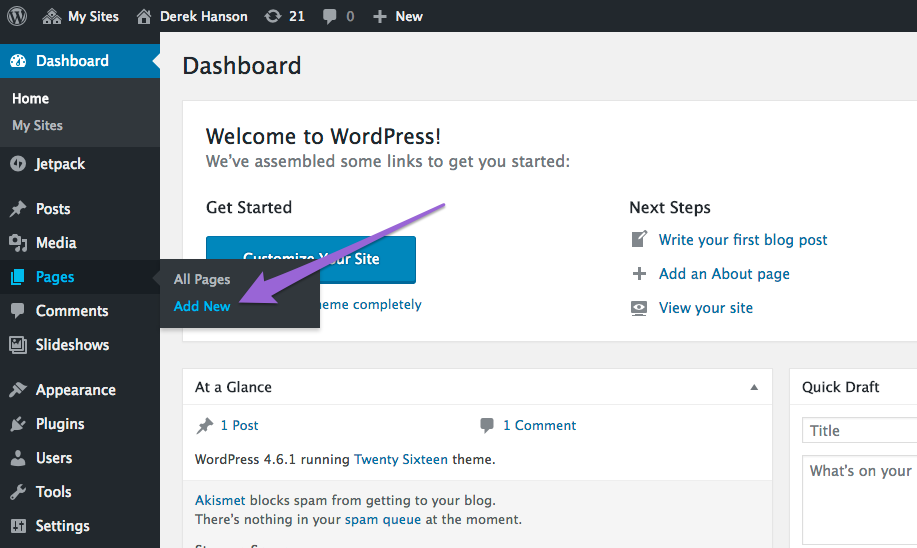Screen dimensions: 917x548
Task: Open the New content dropdown
Action: (398, 16)
